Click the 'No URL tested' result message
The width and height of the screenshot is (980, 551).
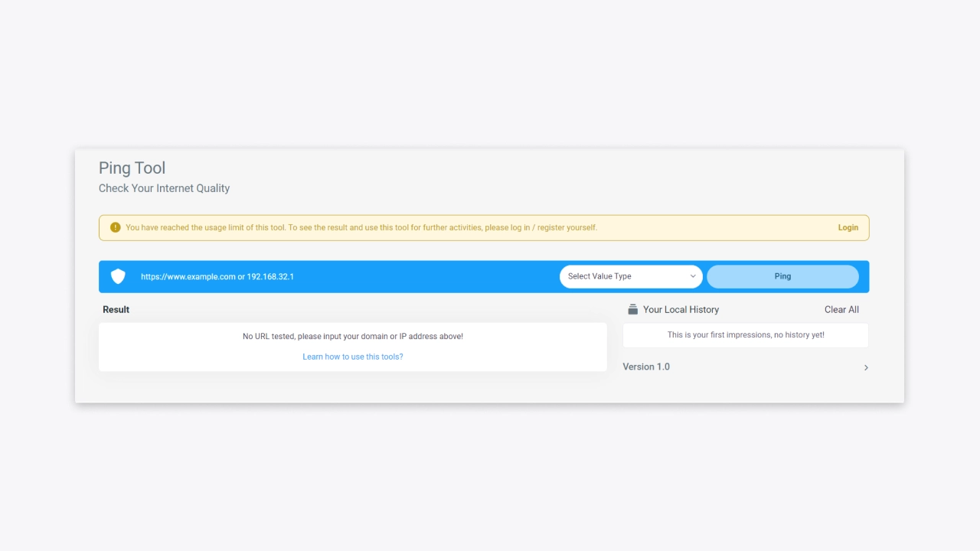pyautogui.click(x=352, y=337)
